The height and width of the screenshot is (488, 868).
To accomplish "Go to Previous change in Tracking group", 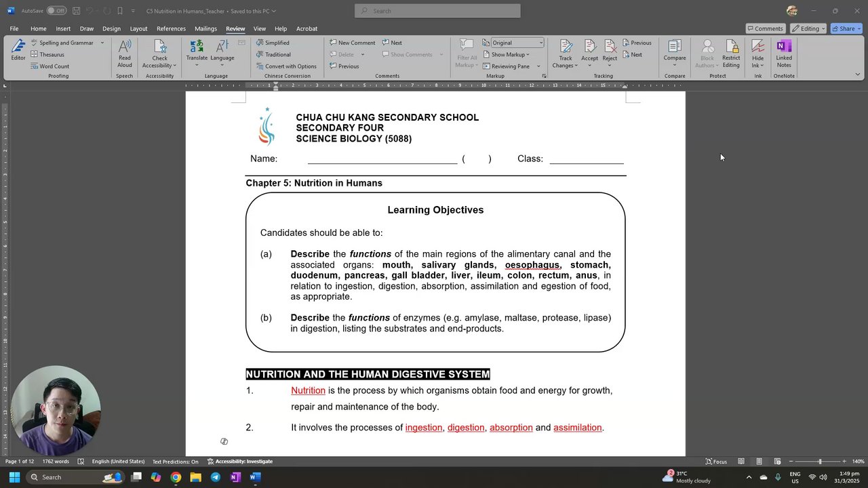I will tap(637, 43).
